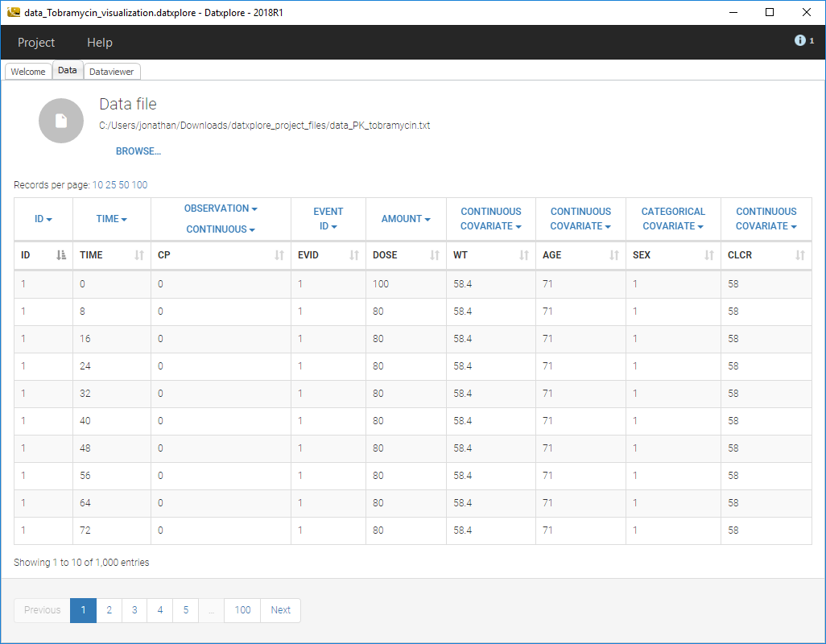Open the EVENT ID column type dropdown
Image resolution: width=826 pixels, height=644 pixels.
[x=328, y=218]
